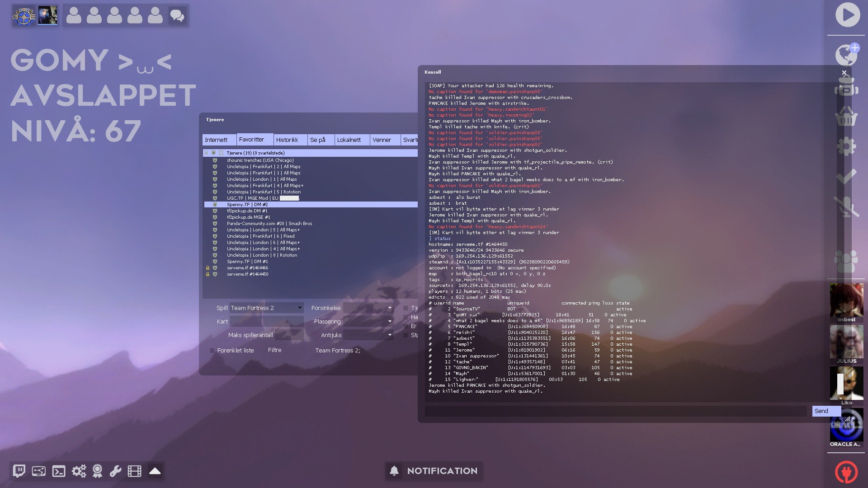
Task: Open the Spill game dropdown
Action: [x=266, y=308]
